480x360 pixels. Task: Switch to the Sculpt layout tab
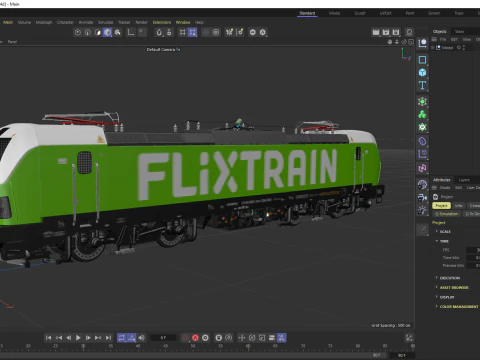(360, 13)
